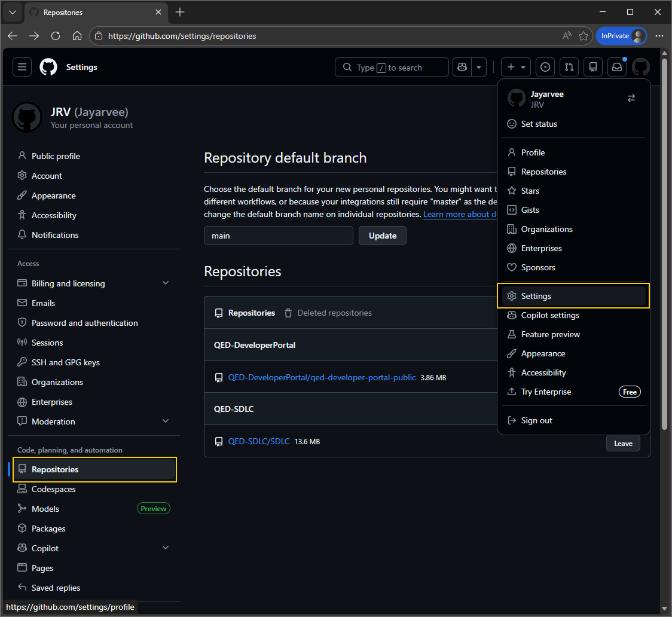Open the Issues icon in header
Viewport: 672px width, 617px height.
tap(545, 68)
